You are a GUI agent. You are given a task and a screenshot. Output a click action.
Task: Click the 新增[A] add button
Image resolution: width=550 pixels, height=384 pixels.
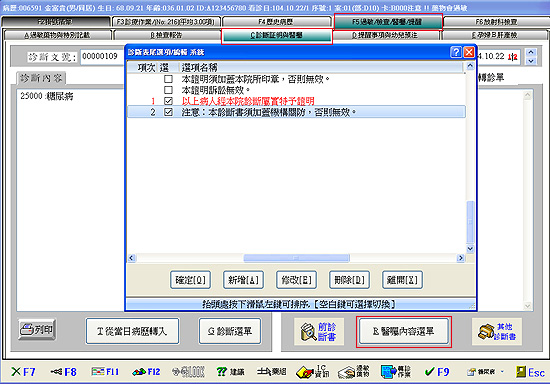click(243, 280)
